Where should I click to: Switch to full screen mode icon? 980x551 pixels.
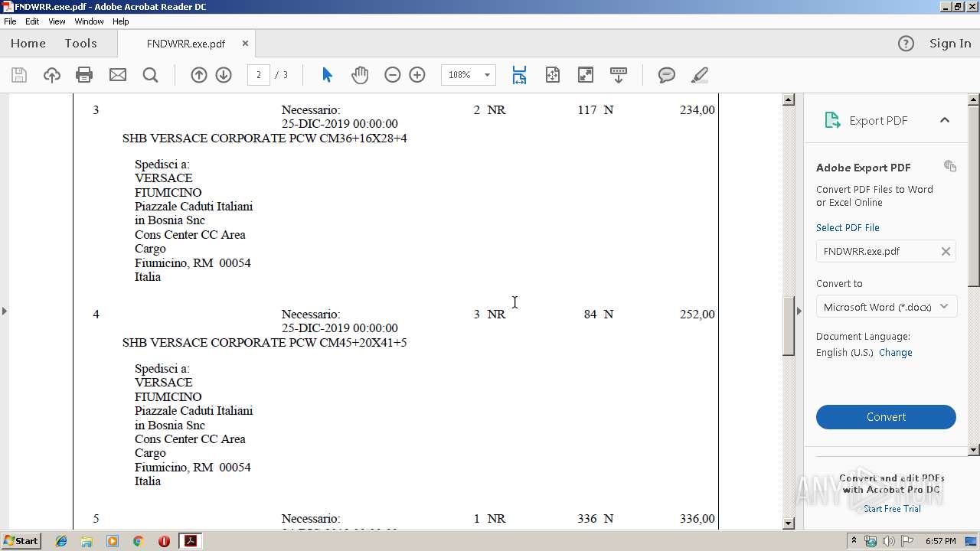tap(586, 75)
